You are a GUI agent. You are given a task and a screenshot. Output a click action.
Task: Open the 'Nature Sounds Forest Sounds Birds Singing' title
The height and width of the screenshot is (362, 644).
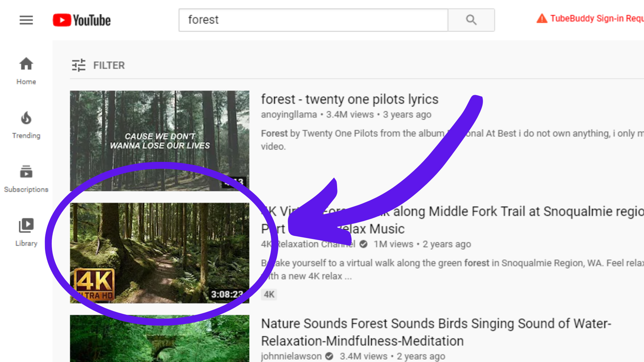click(436, 332)
